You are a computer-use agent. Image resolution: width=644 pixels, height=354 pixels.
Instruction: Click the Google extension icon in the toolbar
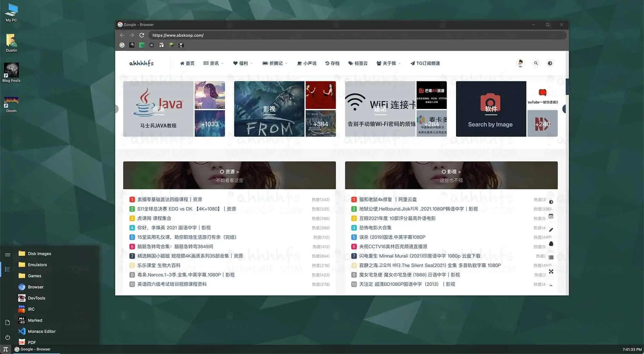pyautogui.click(x=122, y=45)
